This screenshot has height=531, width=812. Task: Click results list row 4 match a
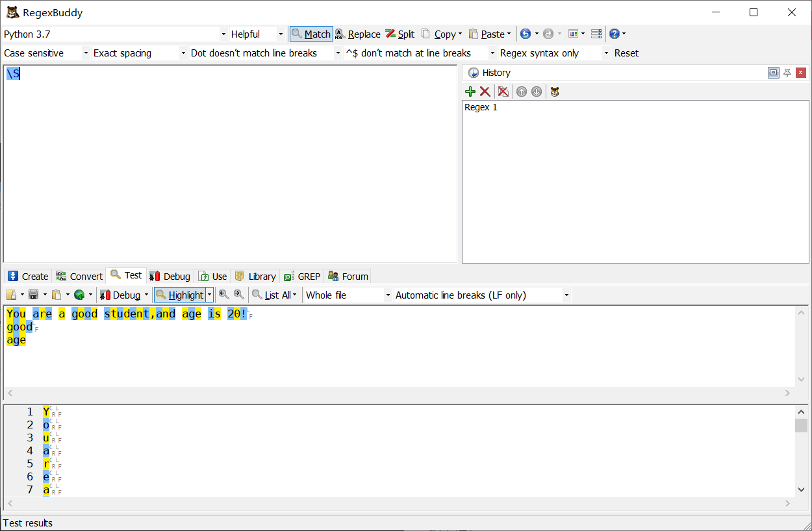(x=46, y=451)
